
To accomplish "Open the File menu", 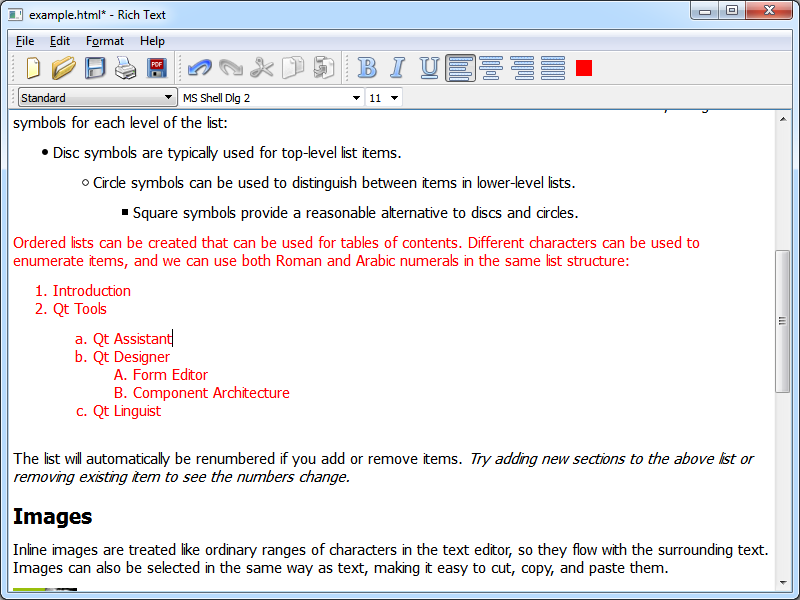I will [x=25, y=41].
